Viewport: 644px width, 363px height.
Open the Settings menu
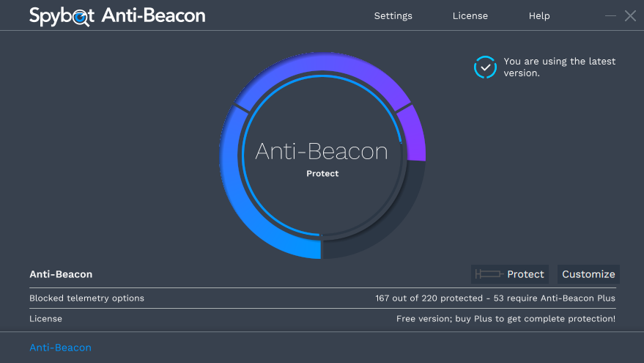tap(393, 16)
